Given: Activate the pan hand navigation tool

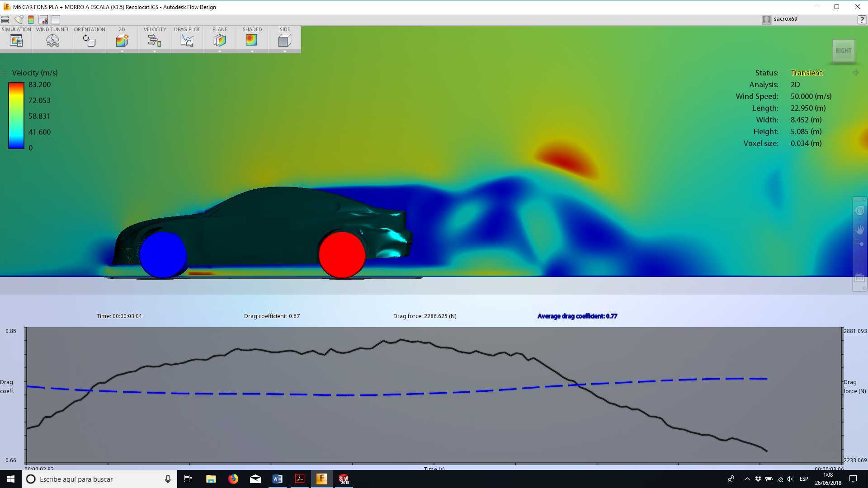Looking at the screenshot, I should 859,230.
